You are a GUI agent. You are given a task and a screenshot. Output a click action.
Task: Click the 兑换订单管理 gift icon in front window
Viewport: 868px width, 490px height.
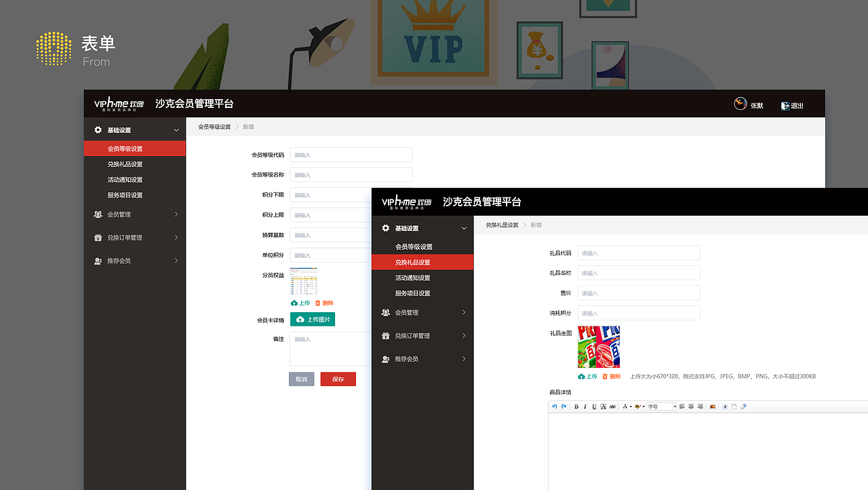click(386, 335)
